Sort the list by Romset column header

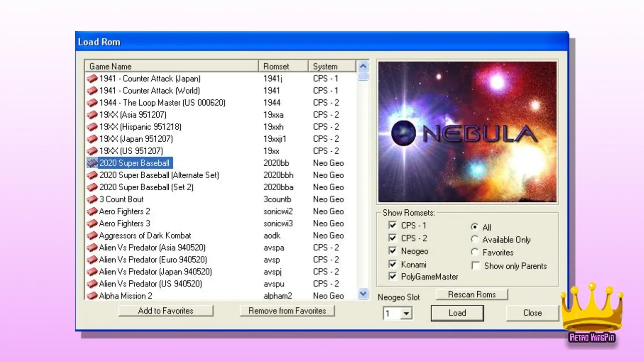pos(283,66)
